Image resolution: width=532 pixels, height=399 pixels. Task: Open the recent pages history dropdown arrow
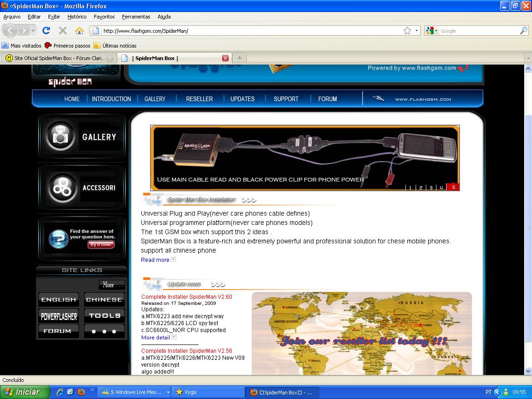click(x=33, y=31)
